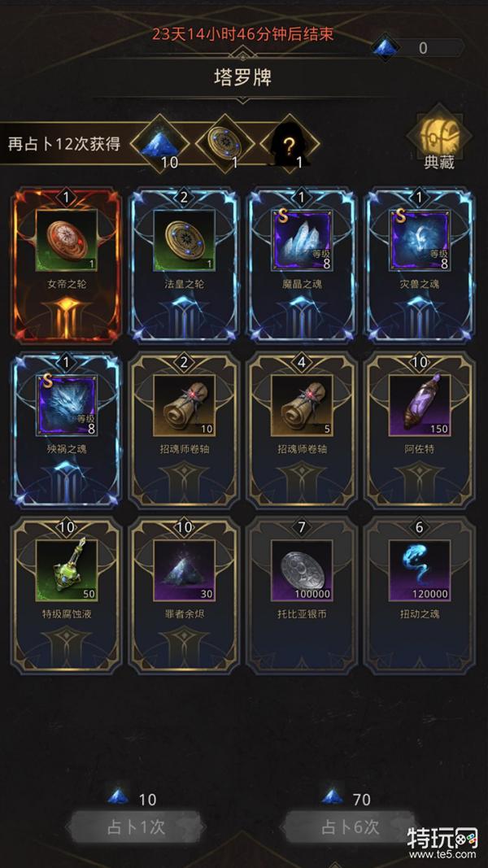Tap the golden wheel milestone reward icon
The width and height of the screenshot is (488, 868).
click(x=224, y=145)
